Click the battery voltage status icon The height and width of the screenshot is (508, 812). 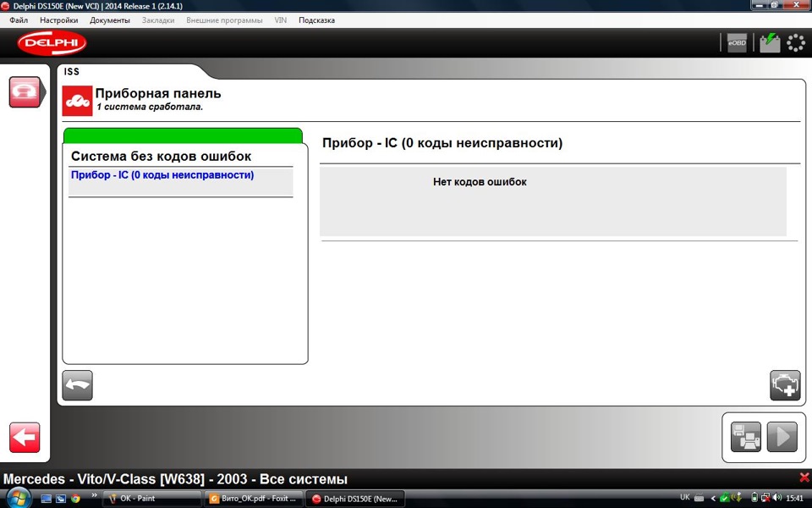770,43
